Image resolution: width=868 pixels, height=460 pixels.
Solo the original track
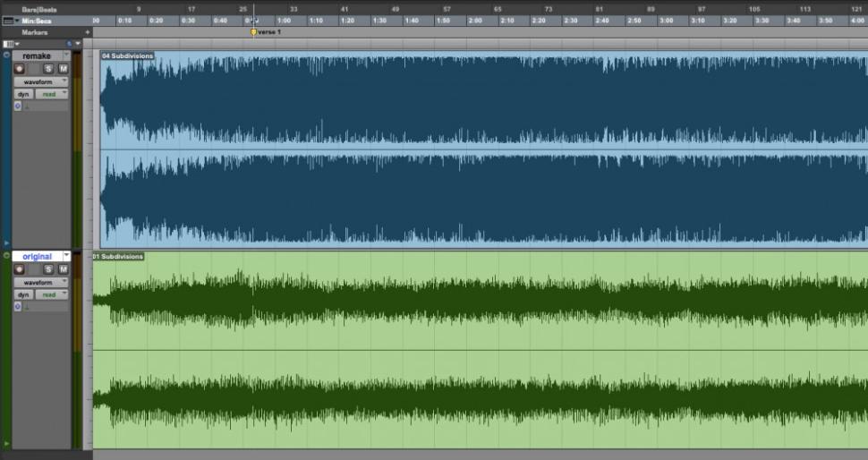[x=48, y=269]
